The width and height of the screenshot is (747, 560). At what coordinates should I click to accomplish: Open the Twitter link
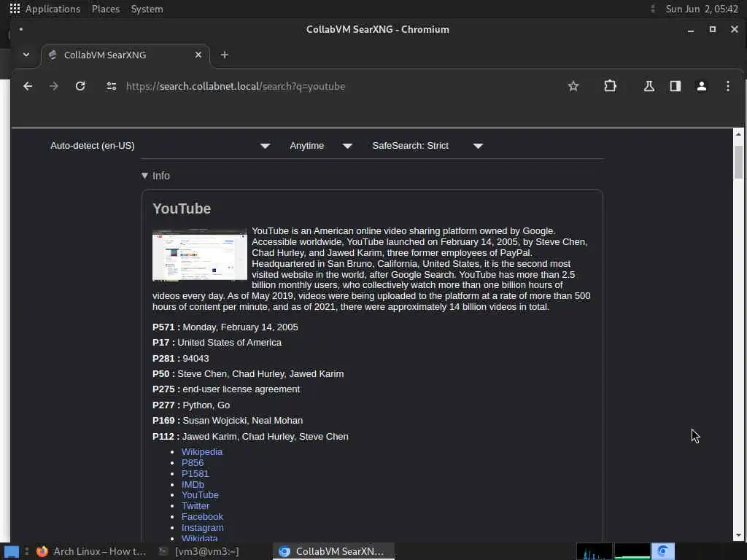point(196,506)
